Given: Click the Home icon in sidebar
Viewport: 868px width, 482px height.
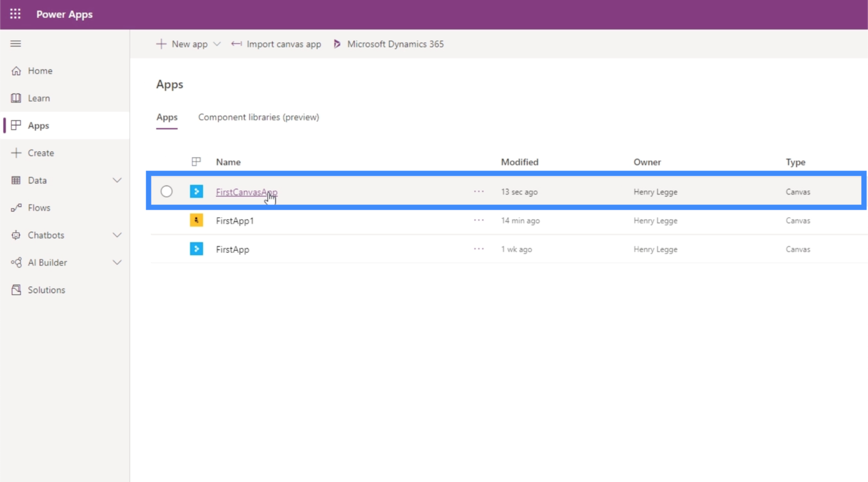Looking at the screenshot, I should [16, 71].
